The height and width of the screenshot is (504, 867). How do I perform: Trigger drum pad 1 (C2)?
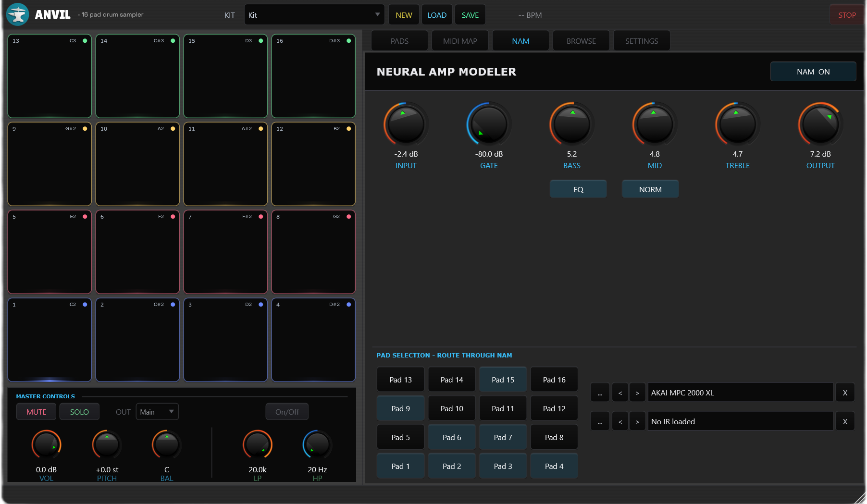50,340
